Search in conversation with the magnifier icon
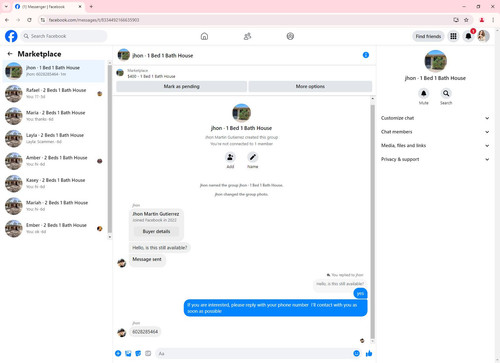Screen dimensions: 500x363 pyautogui.click(x=446, y=93)
